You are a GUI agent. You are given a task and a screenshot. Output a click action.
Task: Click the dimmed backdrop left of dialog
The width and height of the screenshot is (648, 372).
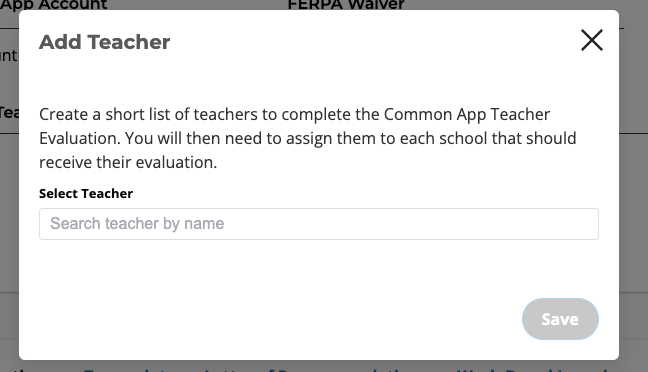(9, 207)
